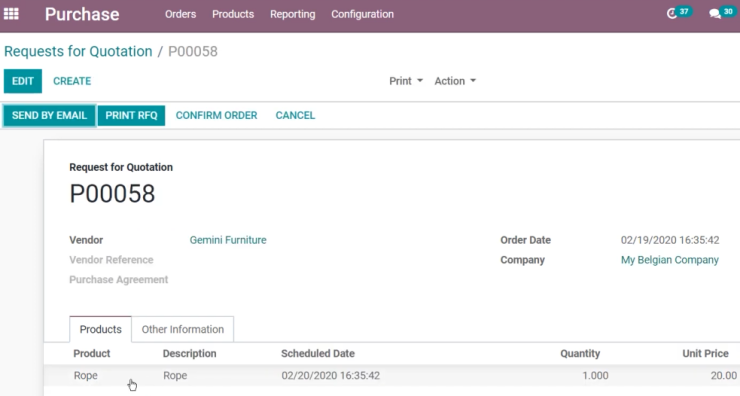Confirm the order
Viewport: 740px width, 396px height.
click(x=217, y=116)
